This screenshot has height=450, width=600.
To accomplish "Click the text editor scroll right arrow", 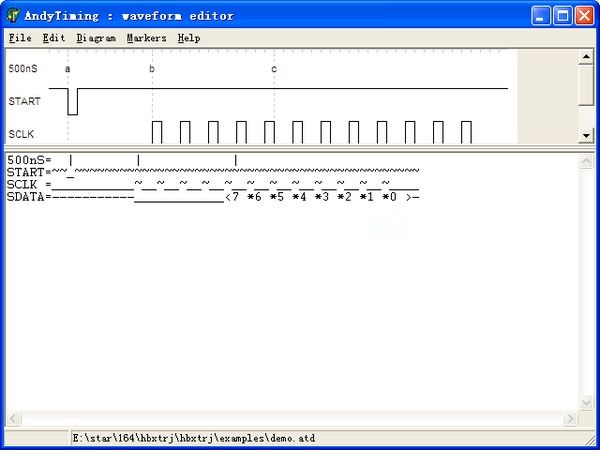I will click(571, 418).
